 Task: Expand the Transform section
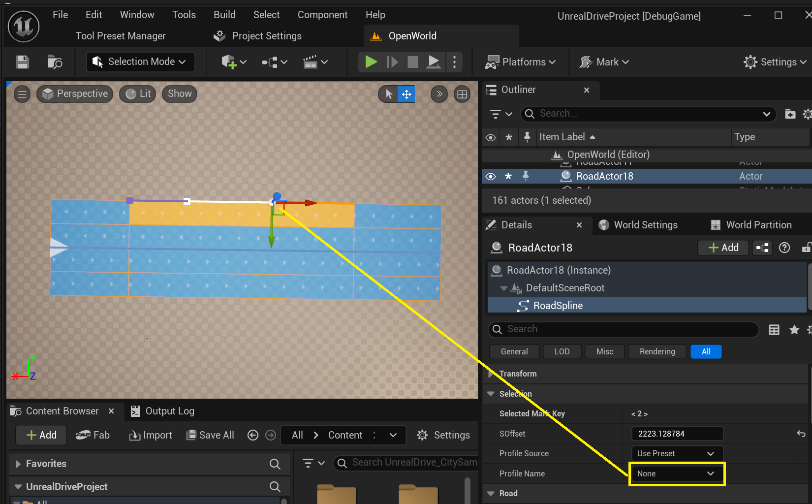(491, 374)
